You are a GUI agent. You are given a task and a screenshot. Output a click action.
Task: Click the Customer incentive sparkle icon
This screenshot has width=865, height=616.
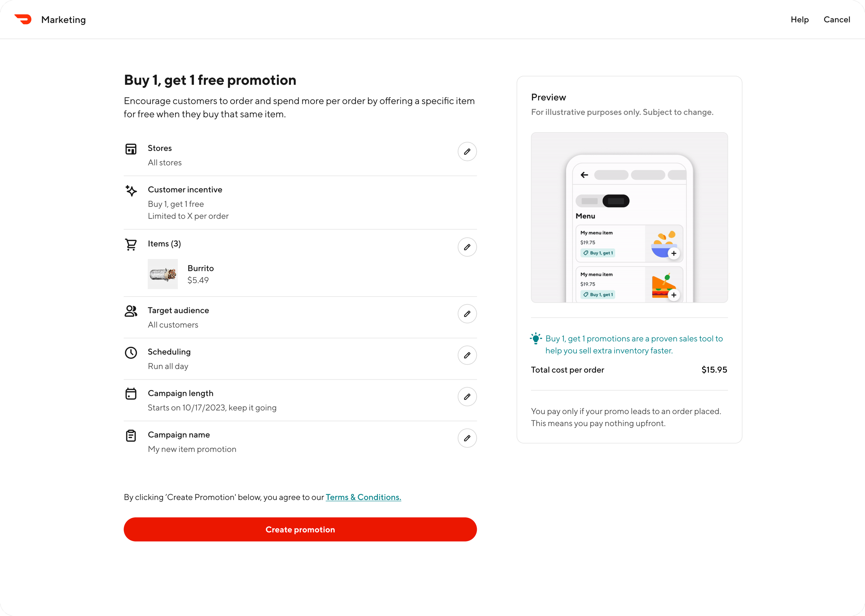[x=131, y=190]
